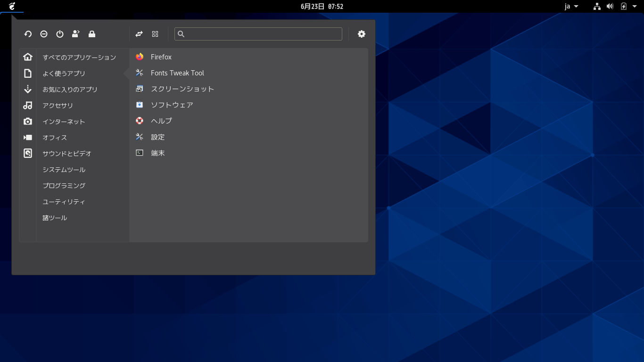
Task: Click the restart icon in menu header
Action: 28,34
